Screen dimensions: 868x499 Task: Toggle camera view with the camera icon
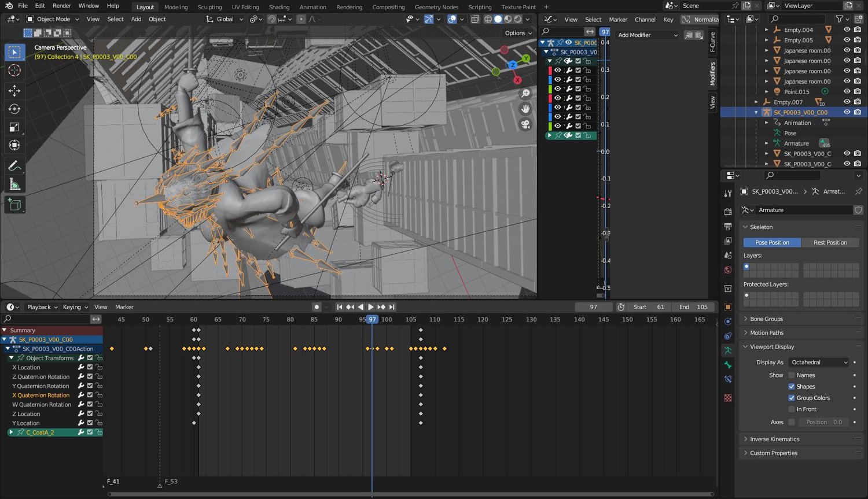[525, 124]
